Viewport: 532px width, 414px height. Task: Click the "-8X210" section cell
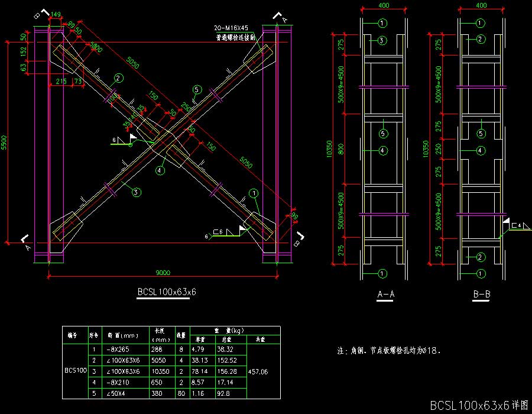pos(118,383)
